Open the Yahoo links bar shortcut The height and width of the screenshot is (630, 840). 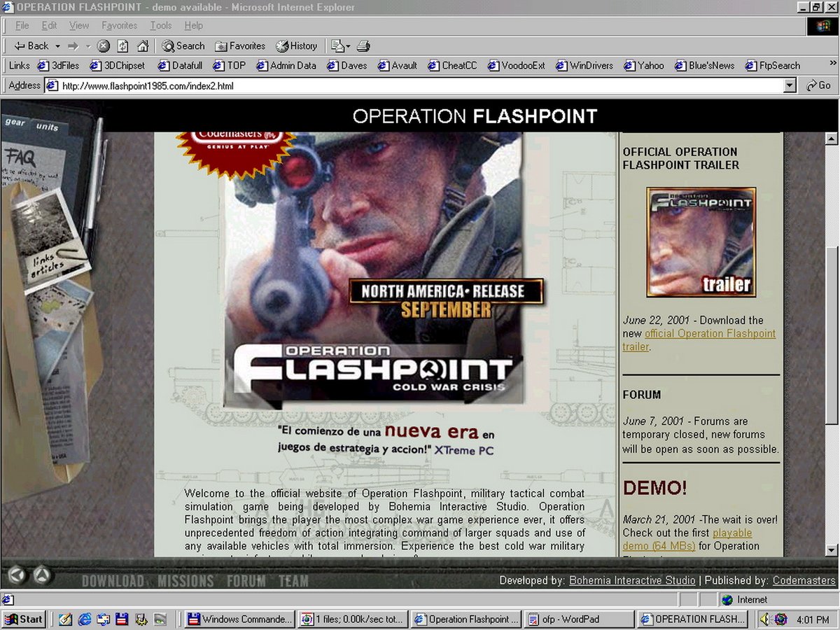tap(644, 66)
